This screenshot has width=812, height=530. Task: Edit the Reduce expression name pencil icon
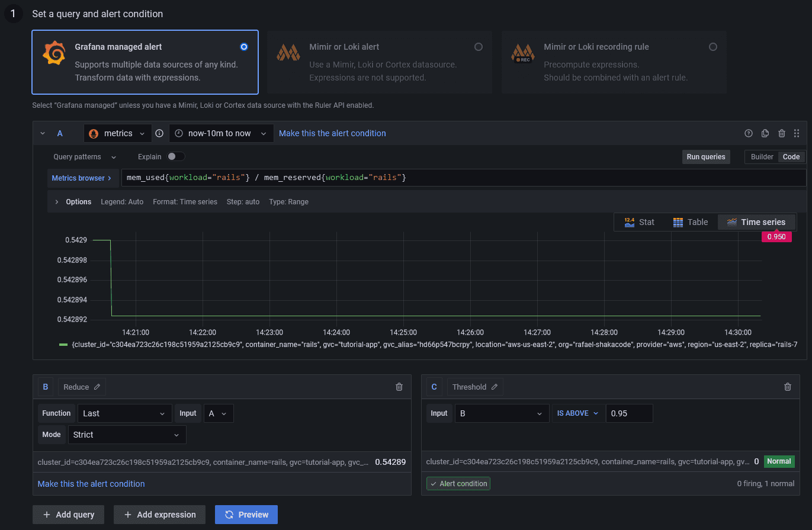[97, 387]
